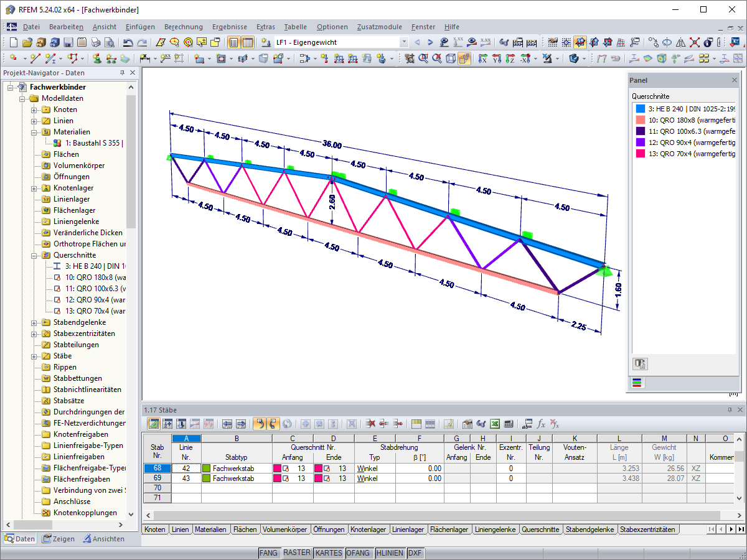
Task: Toggle the navigator display button
Action: pos(233,42)
